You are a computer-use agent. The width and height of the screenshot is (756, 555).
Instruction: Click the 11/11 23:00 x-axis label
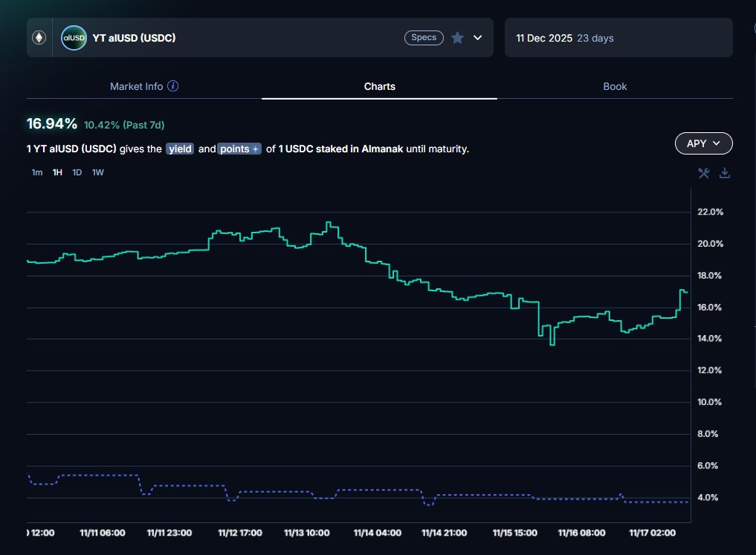coord(169,533)
